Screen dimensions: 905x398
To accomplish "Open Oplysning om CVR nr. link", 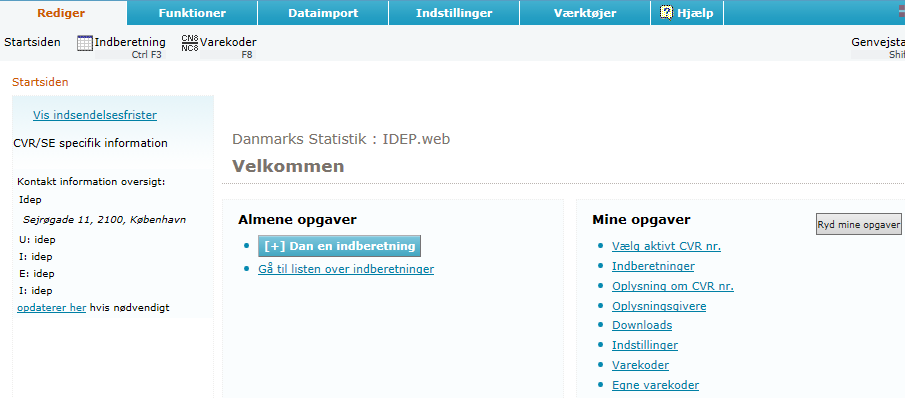I will point(672,286).
